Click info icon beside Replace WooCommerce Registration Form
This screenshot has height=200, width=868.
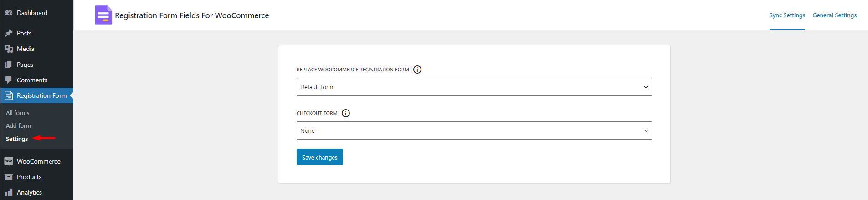417,70
